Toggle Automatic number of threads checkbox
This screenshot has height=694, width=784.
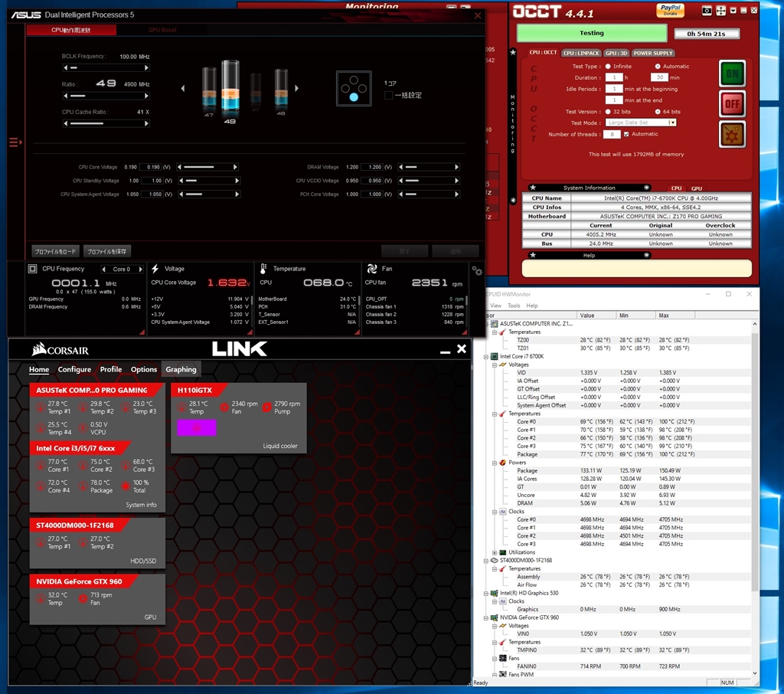626,134
